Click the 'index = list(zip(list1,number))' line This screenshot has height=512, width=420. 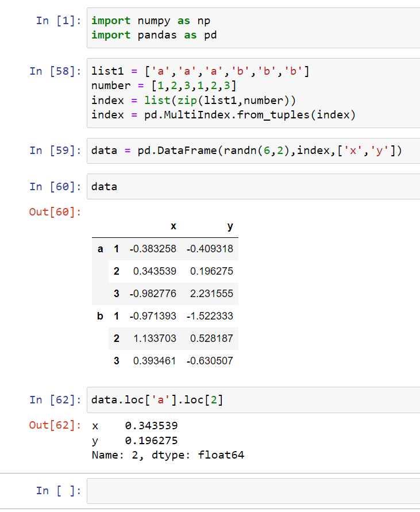[194, 101]
